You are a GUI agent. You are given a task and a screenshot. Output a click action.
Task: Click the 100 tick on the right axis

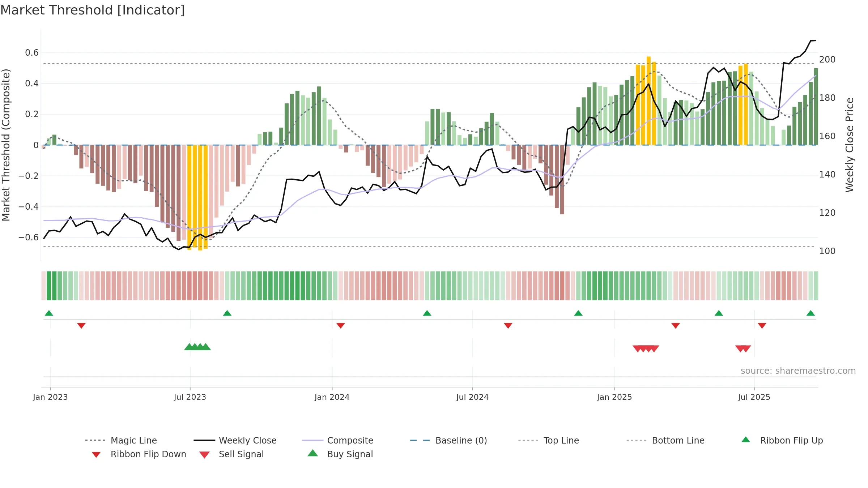click(827, 251)
